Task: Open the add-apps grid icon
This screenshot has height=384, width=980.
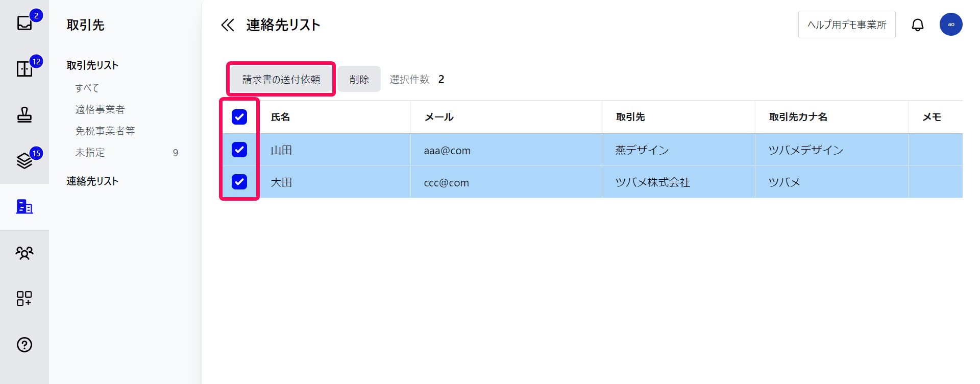Action: tap(24, 299)
